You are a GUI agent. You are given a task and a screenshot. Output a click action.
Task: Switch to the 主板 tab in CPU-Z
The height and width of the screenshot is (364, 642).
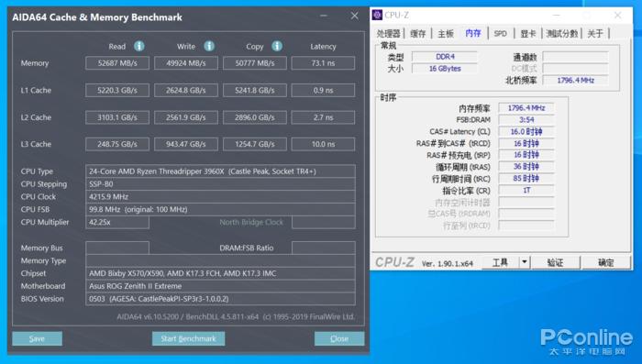tap(446, 34)
